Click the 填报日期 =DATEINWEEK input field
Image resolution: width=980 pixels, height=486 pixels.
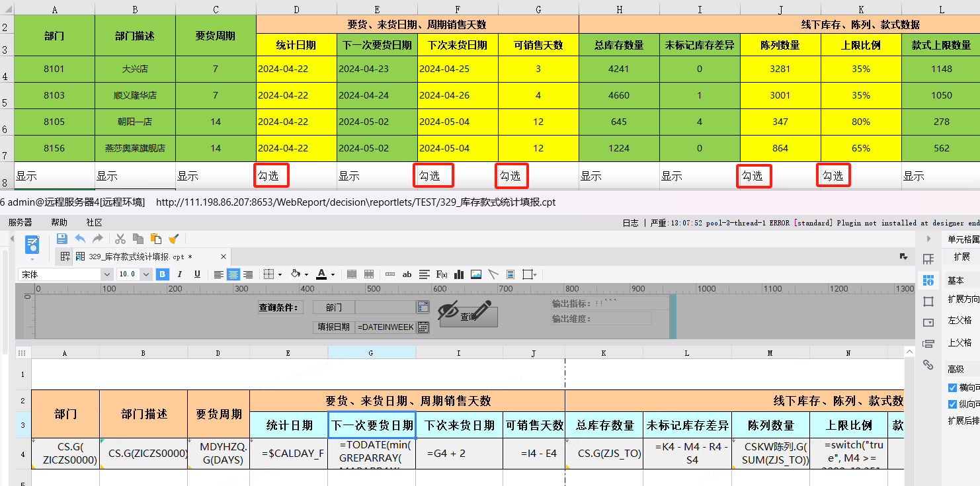pyautogui.click(x=386, y=327)
